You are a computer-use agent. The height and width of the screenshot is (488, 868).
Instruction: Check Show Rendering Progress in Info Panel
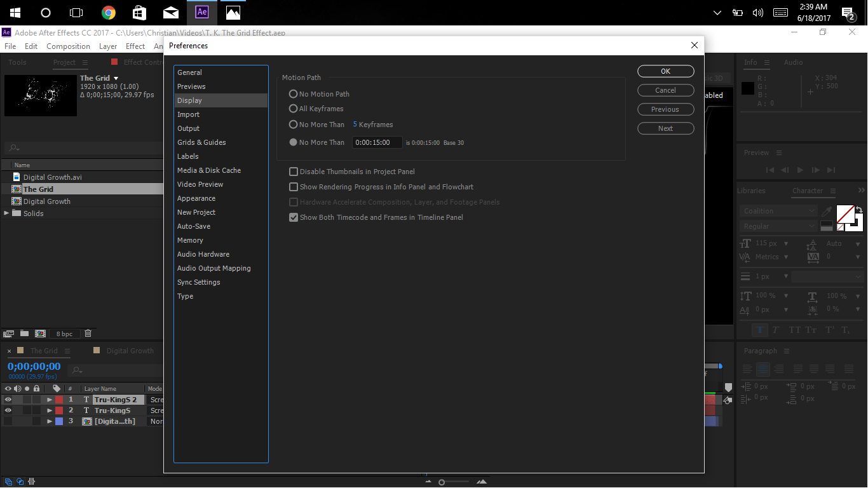(294, 187)
